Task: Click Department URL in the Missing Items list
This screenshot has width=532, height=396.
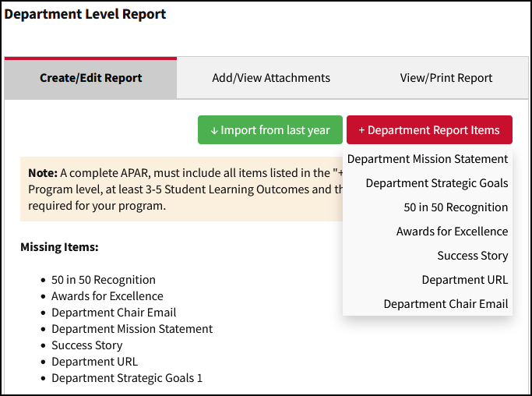Action: [94, 362]
